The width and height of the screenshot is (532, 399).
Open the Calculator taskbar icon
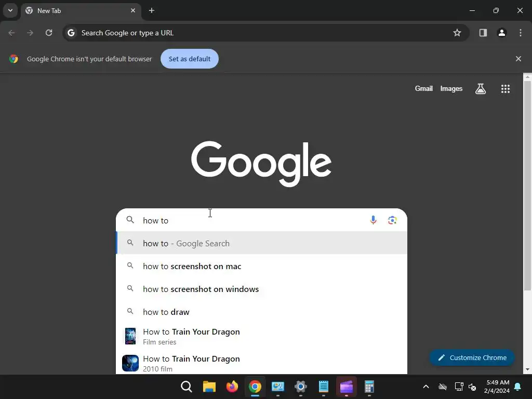(x=369, y=387)
